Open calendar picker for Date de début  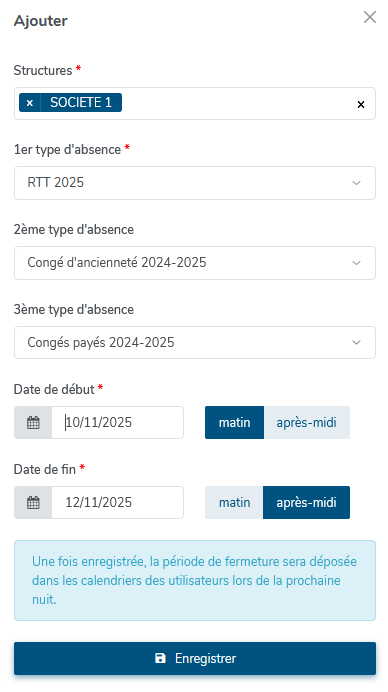[x=33, y=422]
